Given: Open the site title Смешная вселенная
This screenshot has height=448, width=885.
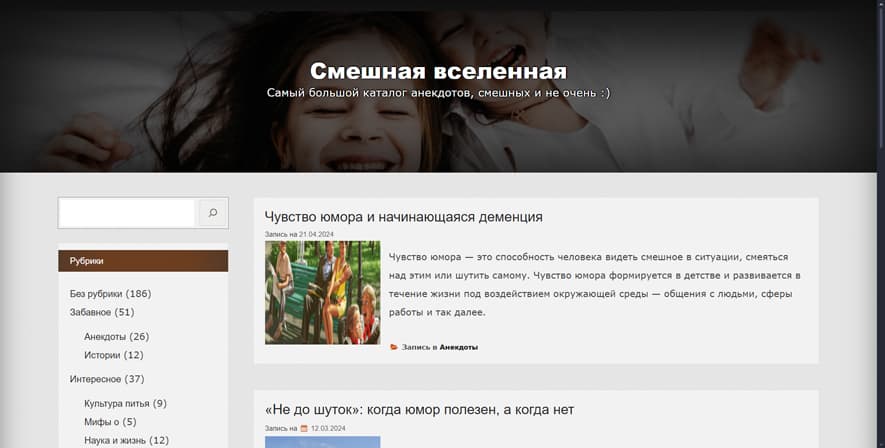Looking at the screenshot, I should [x=438, y=71].
